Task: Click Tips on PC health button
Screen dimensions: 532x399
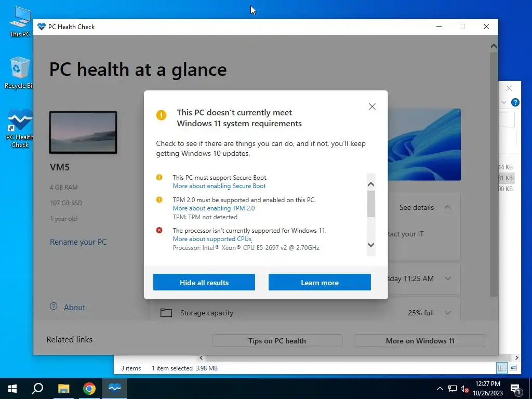Action: coord(277,341)
